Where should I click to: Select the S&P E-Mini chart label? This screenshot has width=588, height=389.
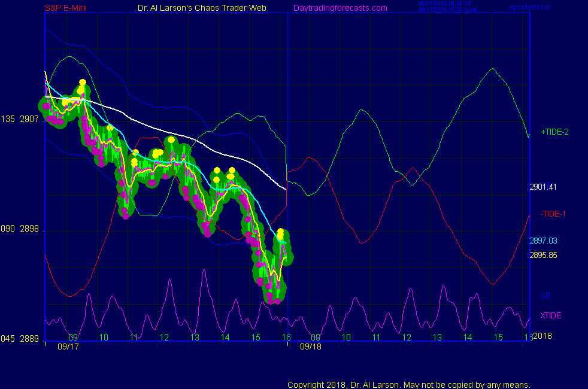click(68, 8)
